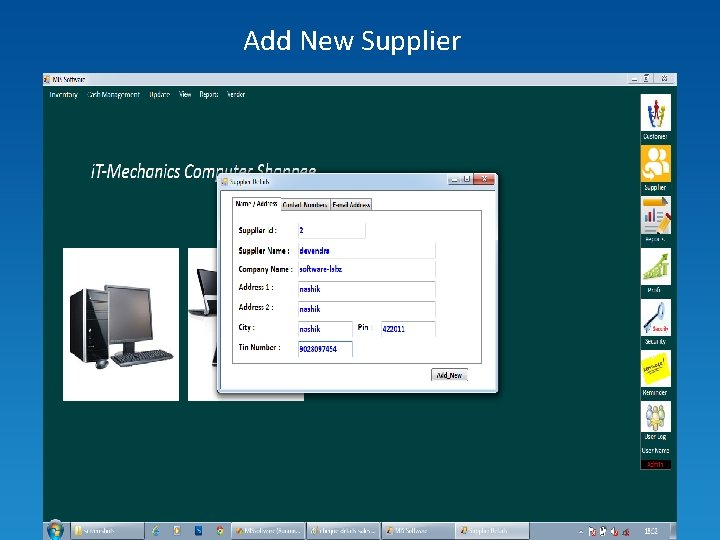The height and width of the screenshot is (540, 720).
Task: Open the Vendor menu
Action: (236, 95)
